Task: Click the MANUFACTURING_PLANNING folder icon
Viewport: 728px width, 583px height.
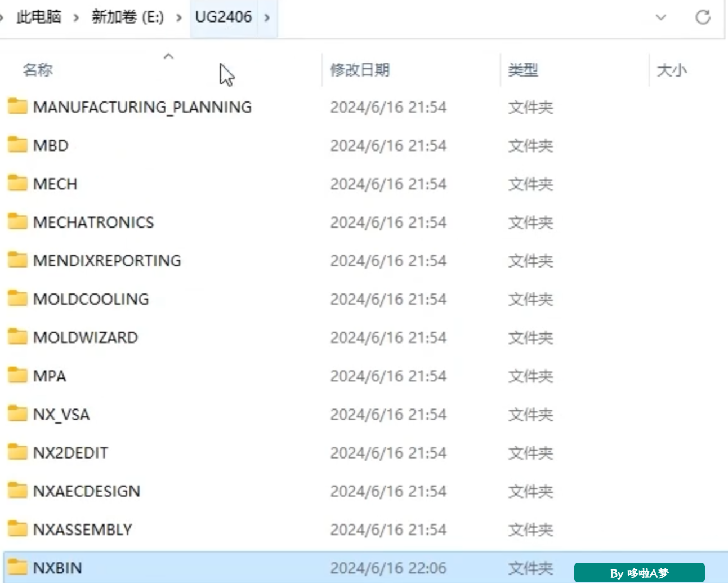Action: coord(17,106)
